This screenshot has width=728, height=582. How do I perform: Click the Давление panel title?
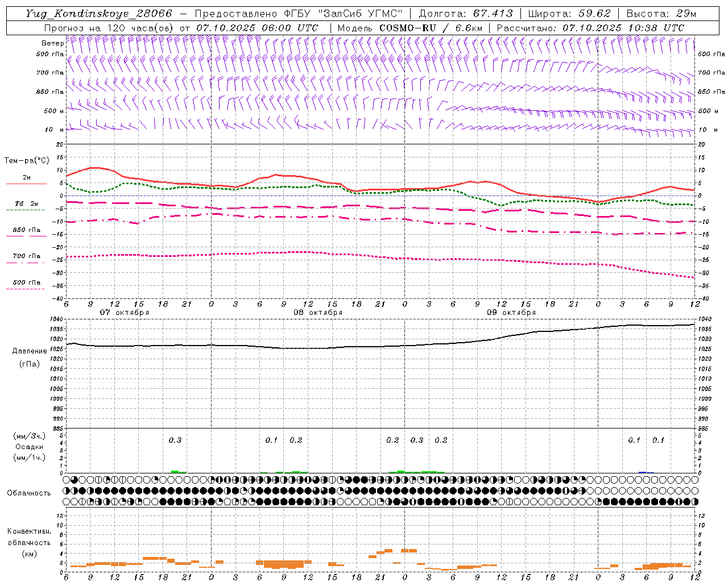coord(30,351)
